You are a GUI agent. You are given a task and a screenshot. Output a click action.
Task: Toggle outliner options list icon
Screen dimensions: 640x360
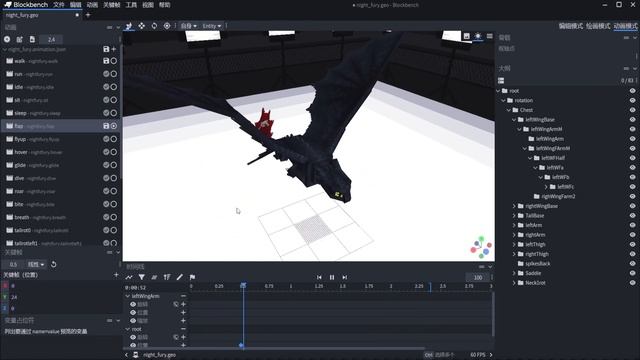click(501, 81)
